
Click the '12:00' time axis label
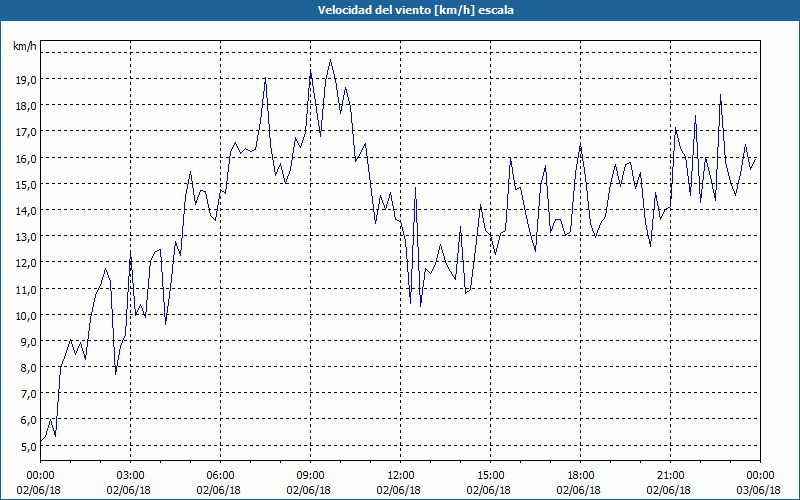(x=401, y=476)
